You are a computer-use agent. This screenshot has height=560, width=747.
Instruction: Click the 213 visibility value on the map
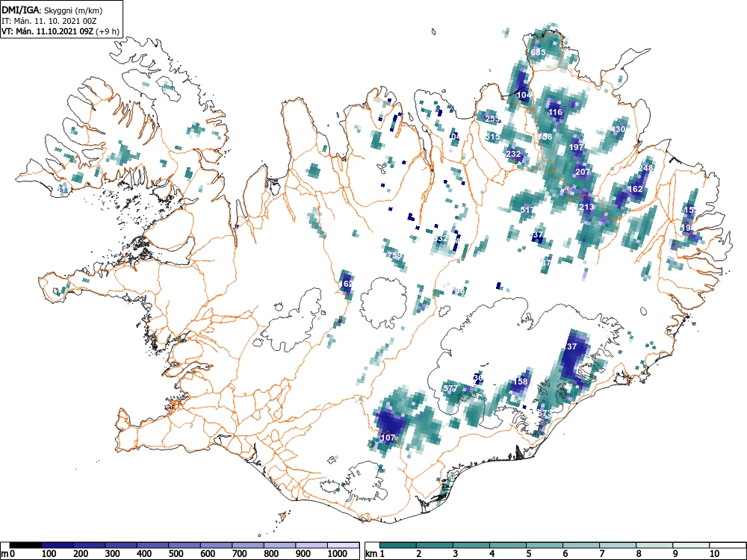point(587,207)
